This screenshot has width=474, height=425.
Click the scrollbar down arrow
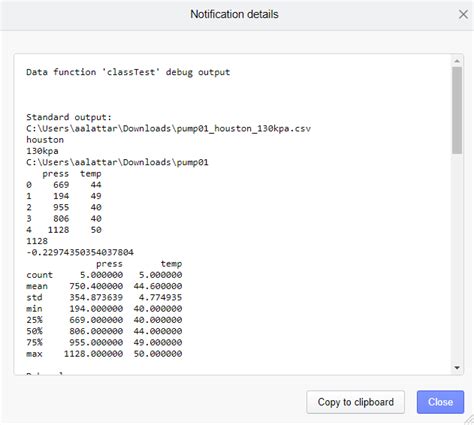point(457,368)
